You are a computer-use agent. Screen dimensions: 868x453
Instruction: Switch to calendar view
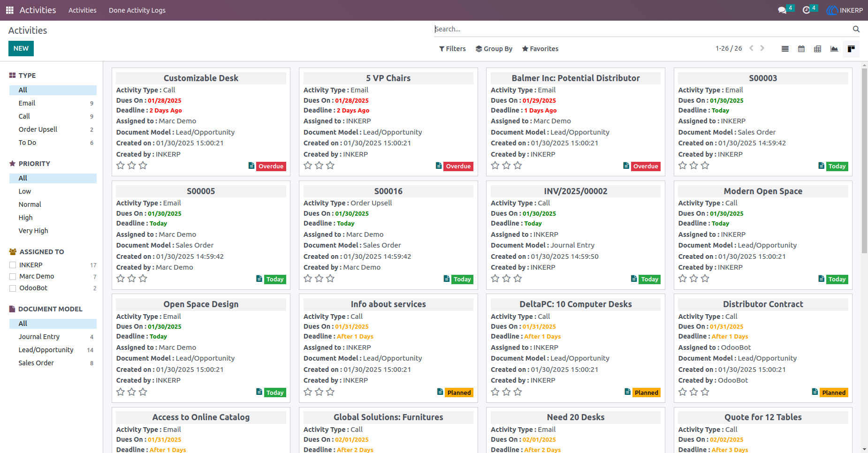(801, 49)
